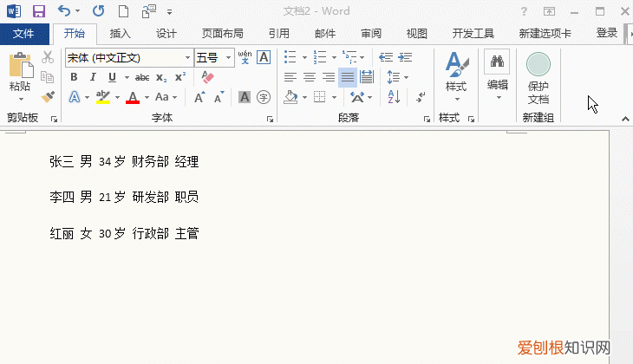
Task: Clear all formatting eraser icon
Action: [x=207, y=76]
